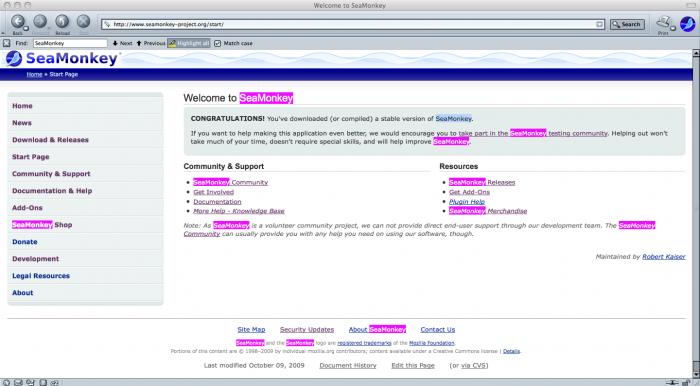This screenshot has height=386, width=700.
Task: Open Mail & Newsgroups from the status bar icon
Action: [18, 382]
